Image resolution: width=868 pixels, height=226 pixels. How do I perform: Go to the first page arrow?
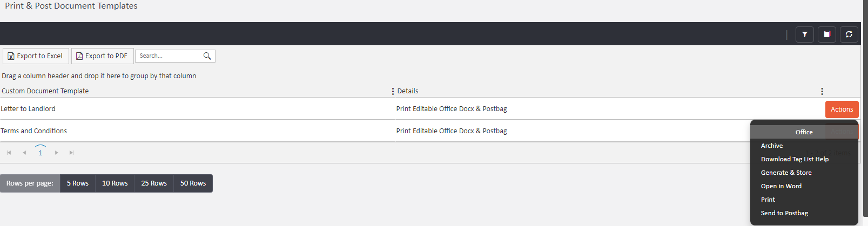coord(9,153)
